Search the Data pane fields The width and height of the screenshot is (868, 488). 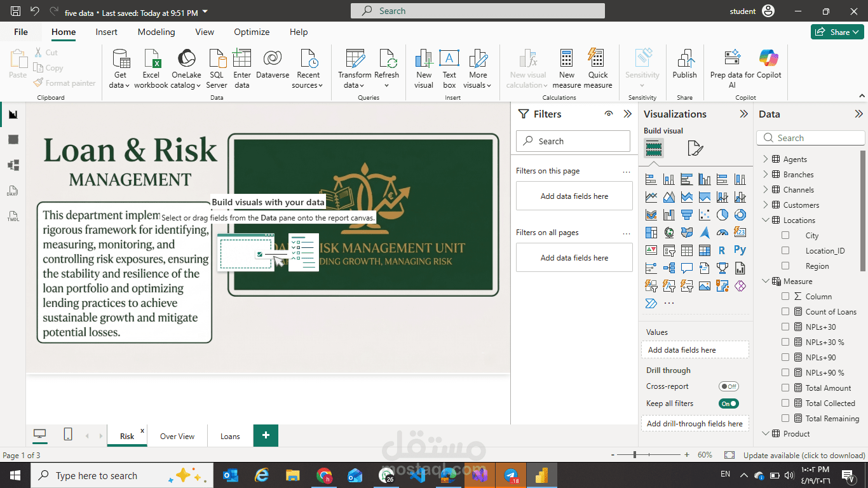pos(811,138)
